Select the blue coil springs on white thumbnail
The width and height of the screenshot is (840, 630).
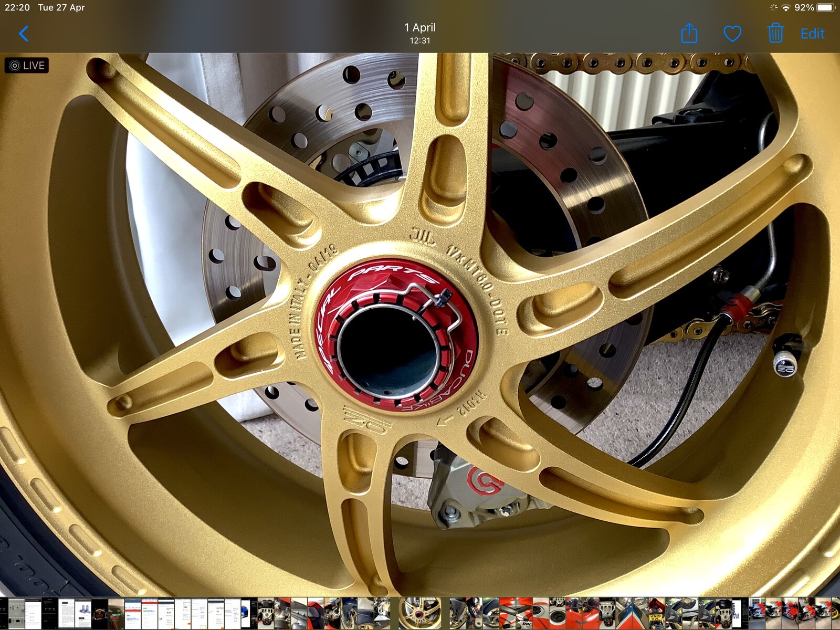coord(83,613)
